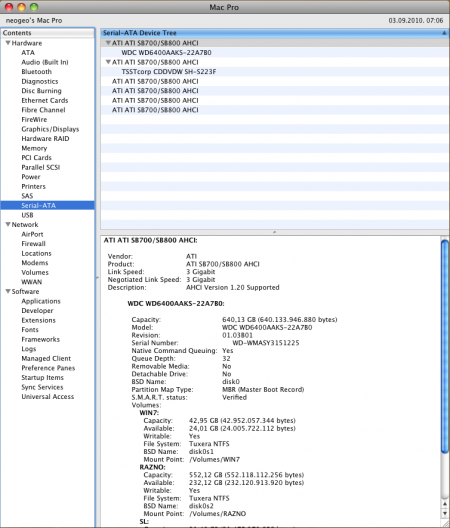The height and width of the screenshot is (528, 450).
Task: Select Sync Services entry
Action: tap(42, 387)
